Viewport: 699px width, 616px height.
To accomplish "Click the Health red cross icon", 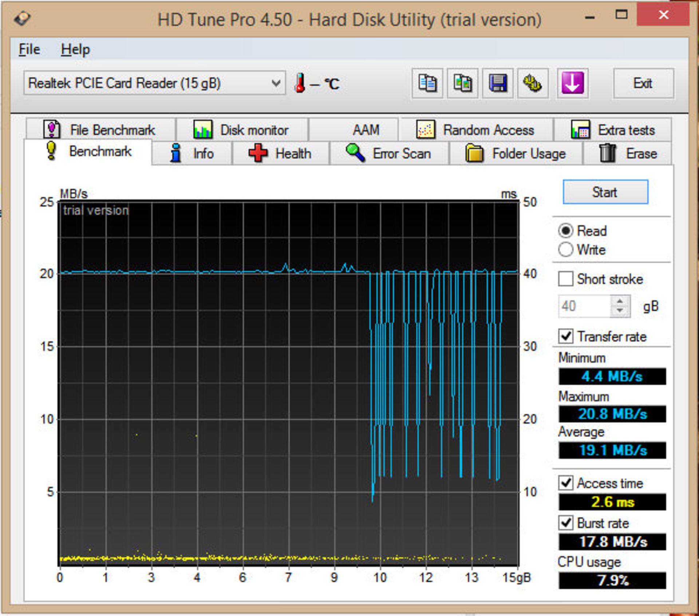I will pos(258,153).
